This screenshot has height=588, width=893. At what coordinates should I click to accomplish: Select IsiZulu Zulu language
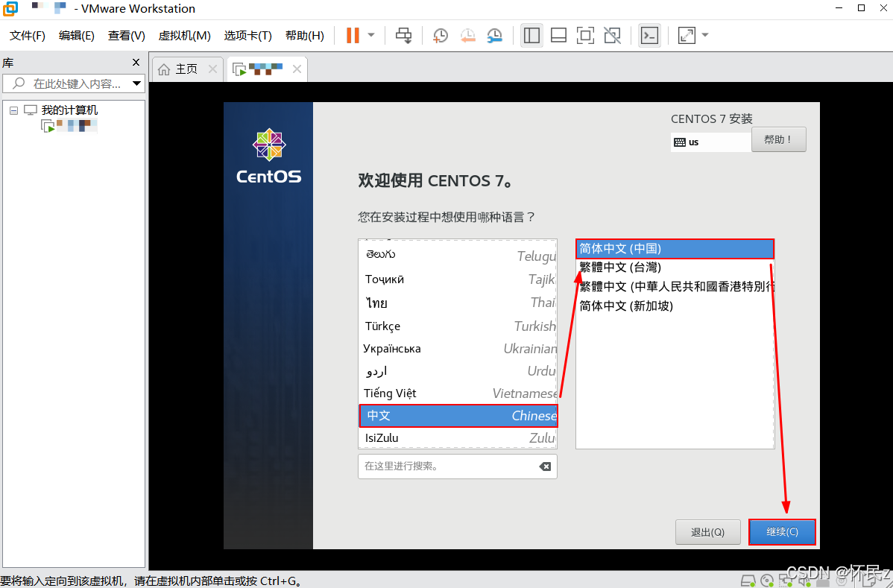(x=458, y=437)
